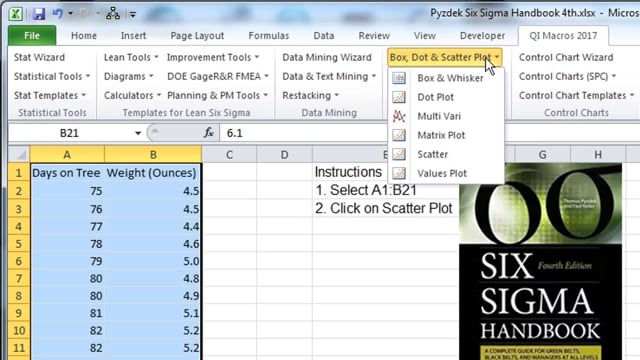Click the Six Sigma Handbook cover image
640x360 pixels.
point(540,262)
